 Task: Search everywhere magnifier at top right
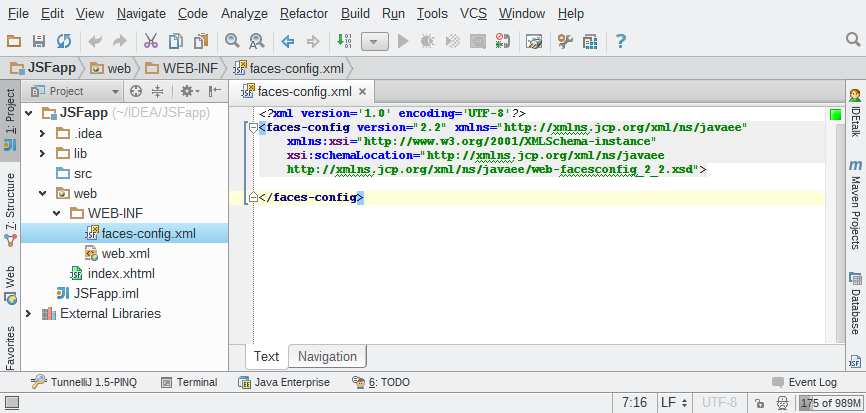point(853,39)
